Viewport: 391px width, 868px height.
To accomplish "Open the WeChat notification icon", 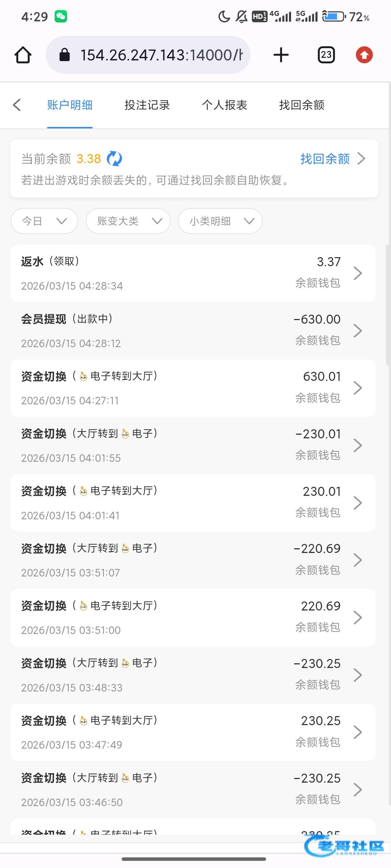I will 61,17.
